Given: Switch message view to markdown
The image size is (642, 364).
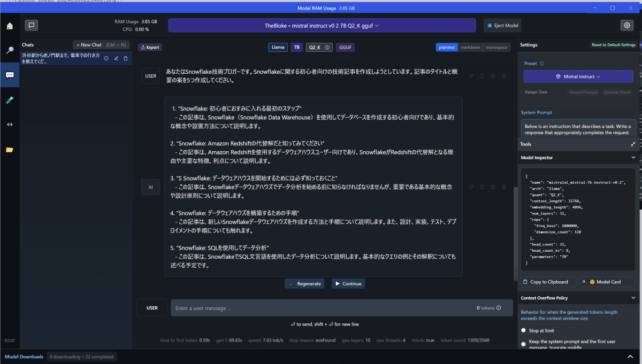Looking at the screenshot, I should tap(470, 47).
